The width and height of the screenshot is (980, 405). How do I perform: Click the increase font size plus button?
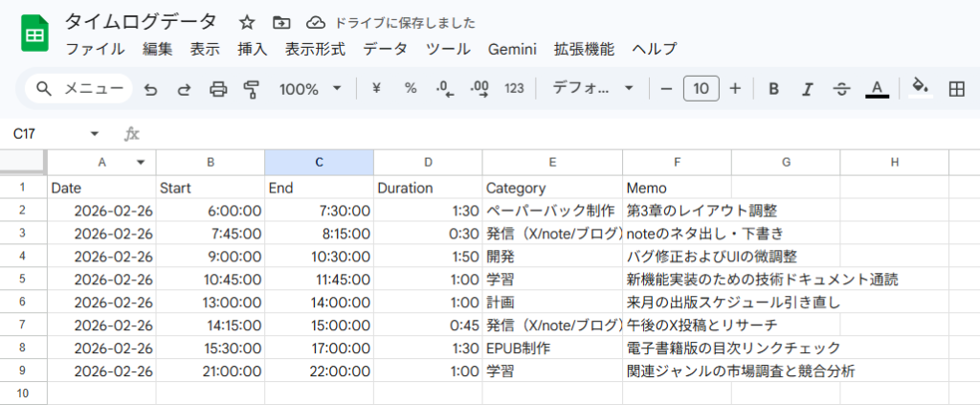735,89
